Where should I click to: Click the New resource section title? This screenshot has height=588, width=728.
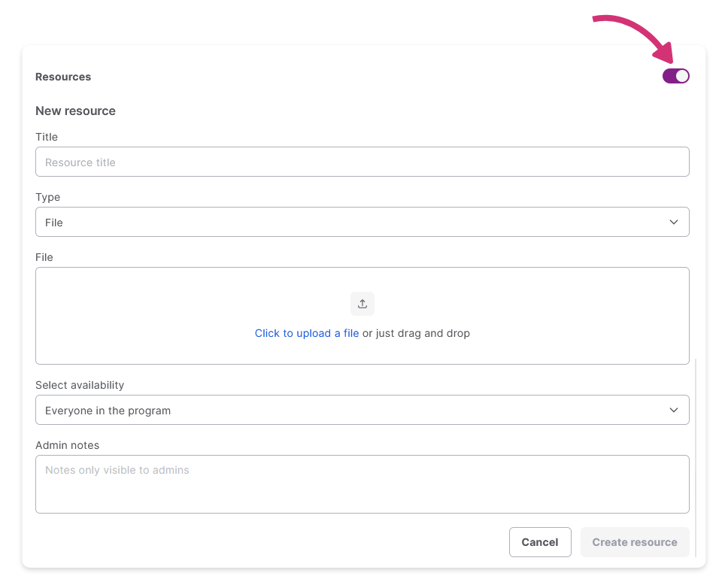(75, 111)
